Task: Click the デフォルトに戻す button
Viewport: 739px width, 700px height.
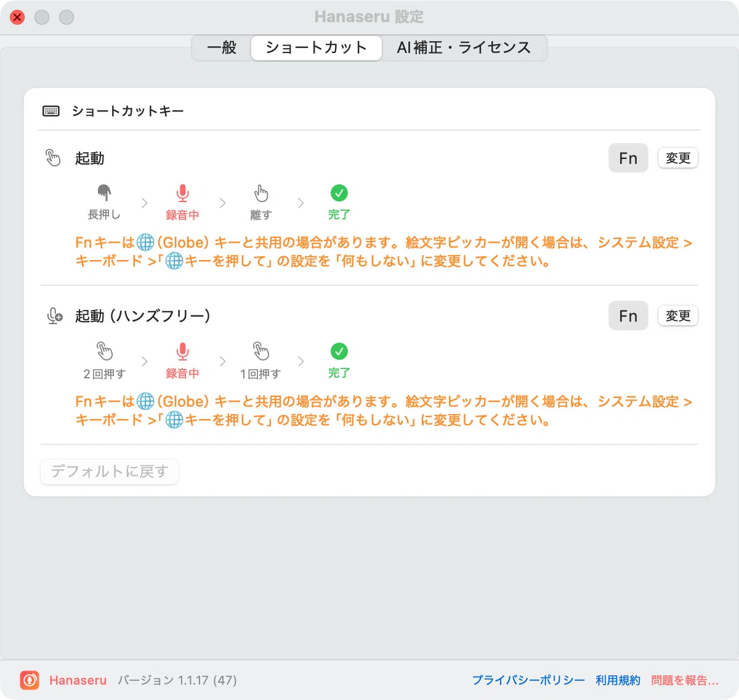Action: click(110, 471)
